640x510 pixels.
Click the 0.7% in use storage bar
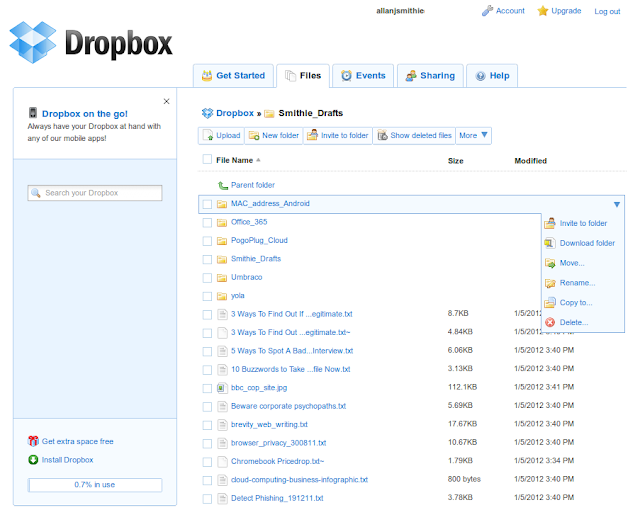pos(95,485)
